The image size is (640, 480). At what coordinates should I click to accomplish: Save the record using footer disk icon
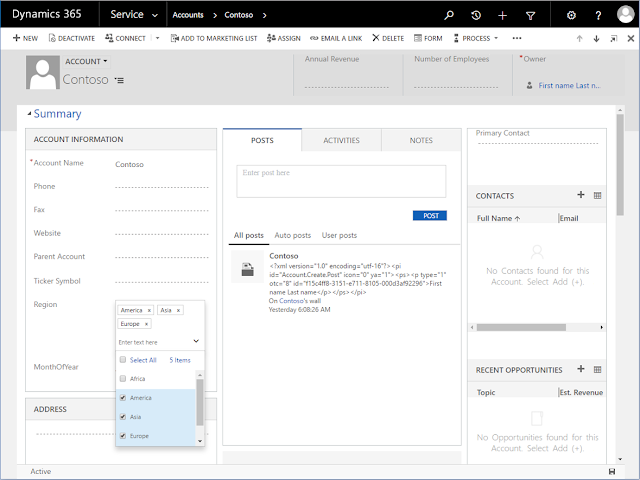click(612, 471)
